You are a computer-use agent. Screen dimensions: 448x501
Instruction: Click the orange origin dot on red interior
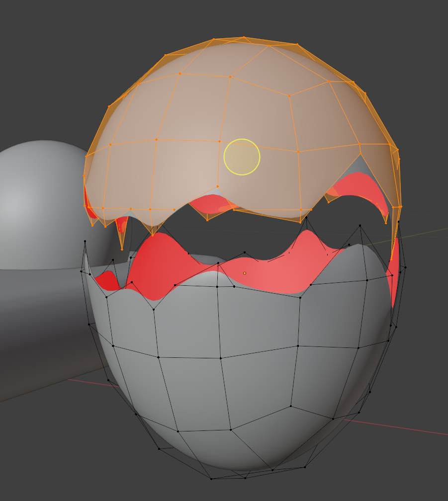pos(245,273)
